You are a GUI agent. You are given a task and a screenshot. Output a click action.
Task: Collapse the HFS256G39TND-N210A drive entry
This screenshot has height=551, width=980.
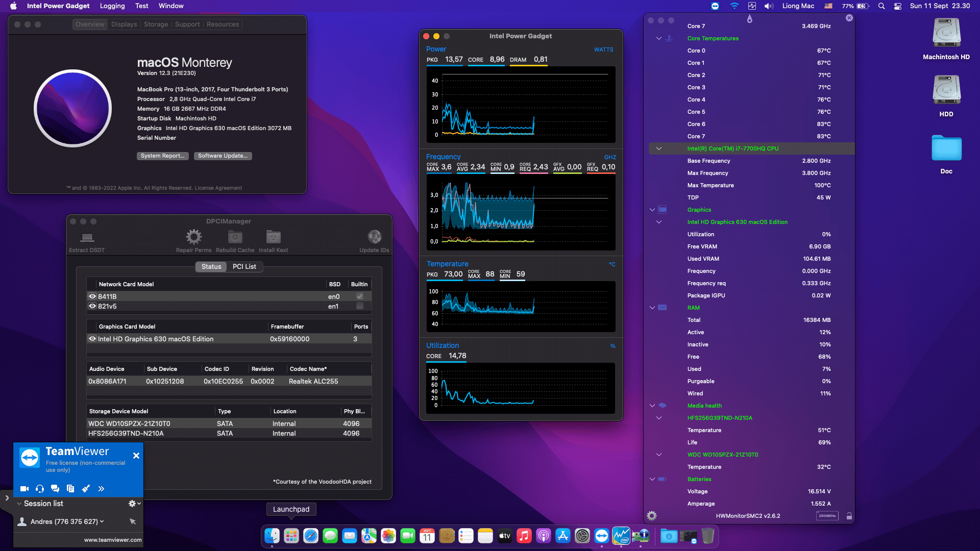tap(659, 418)
